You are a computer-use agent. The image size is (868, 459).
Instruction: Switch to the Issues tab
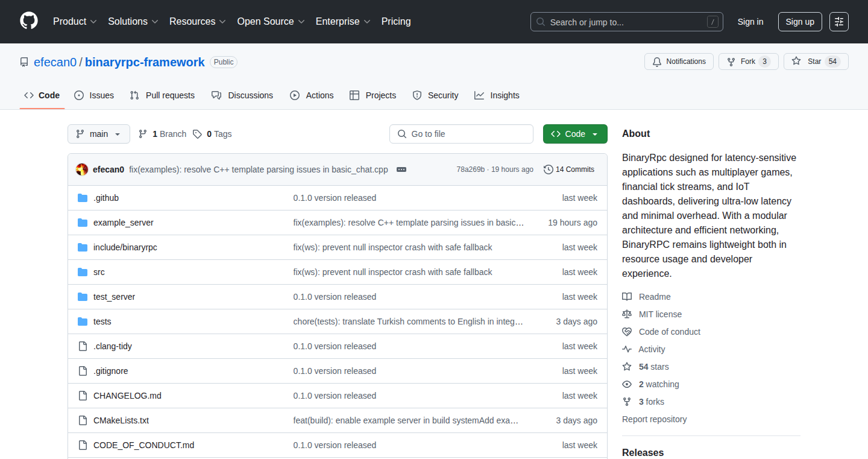tap(94, 95)
